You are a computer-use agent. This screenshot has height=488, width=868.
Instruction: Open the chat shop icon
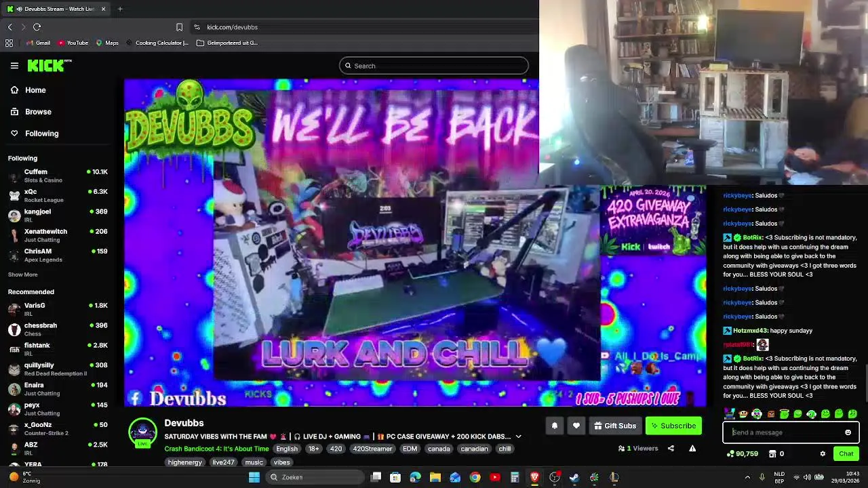pyautogui.click(x=772, y=454)
